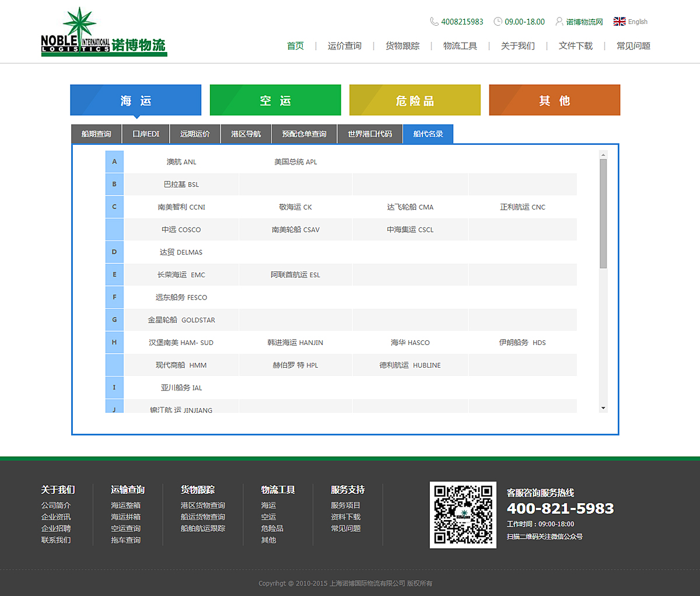Image resolution: width=700 pixels, height=596 pixels.
Task: Switch to the 船期查询 tab
Action: pyautogui.click(x=96, y=134)
